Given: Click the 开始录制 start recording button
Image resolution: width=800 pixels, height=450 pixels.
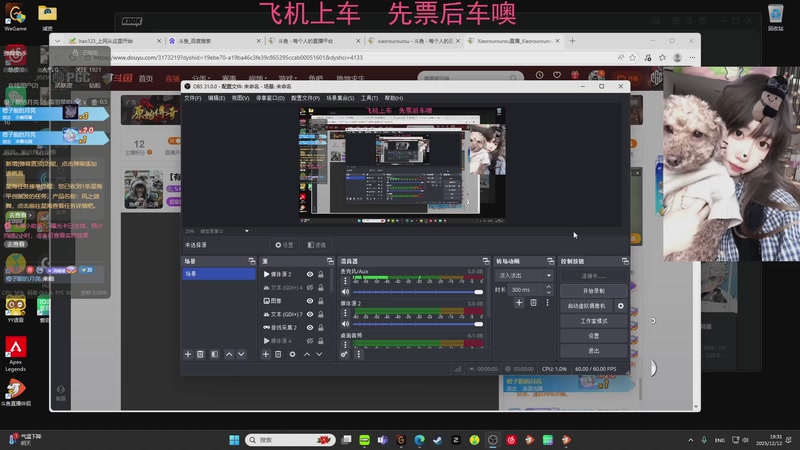Looking at the screenshot, I should (x=594, y=291).
